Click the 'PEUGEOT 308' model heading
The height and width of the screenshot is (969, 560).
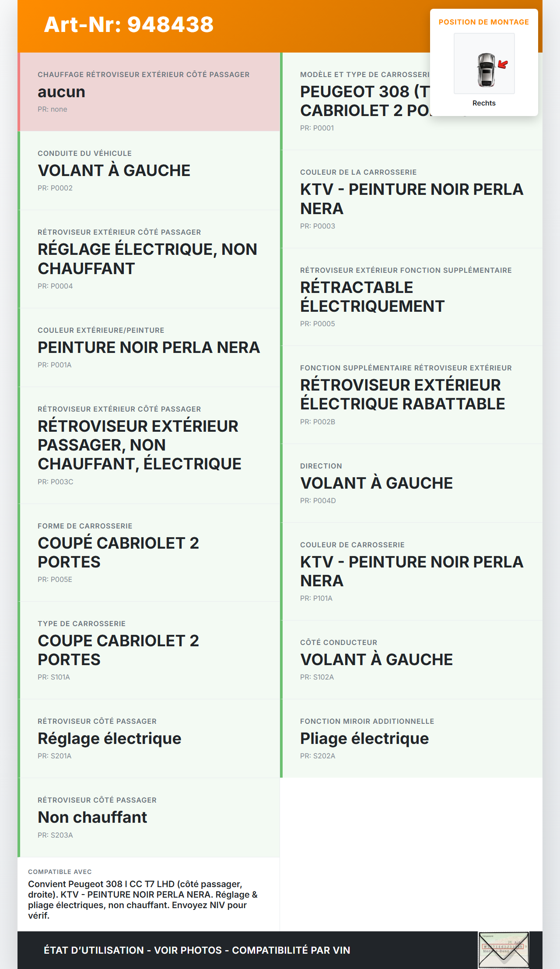364,101
